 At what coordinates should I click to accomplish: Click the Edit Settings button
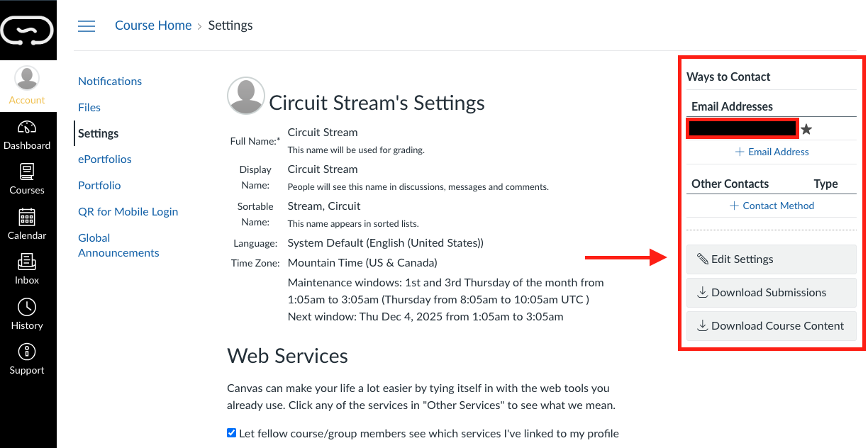point(771,259)
